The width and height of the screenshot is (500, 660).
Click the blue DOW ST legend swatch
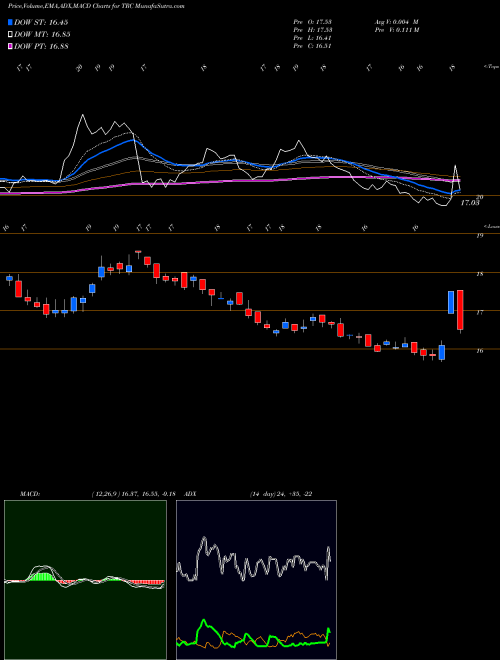point(10,22)
